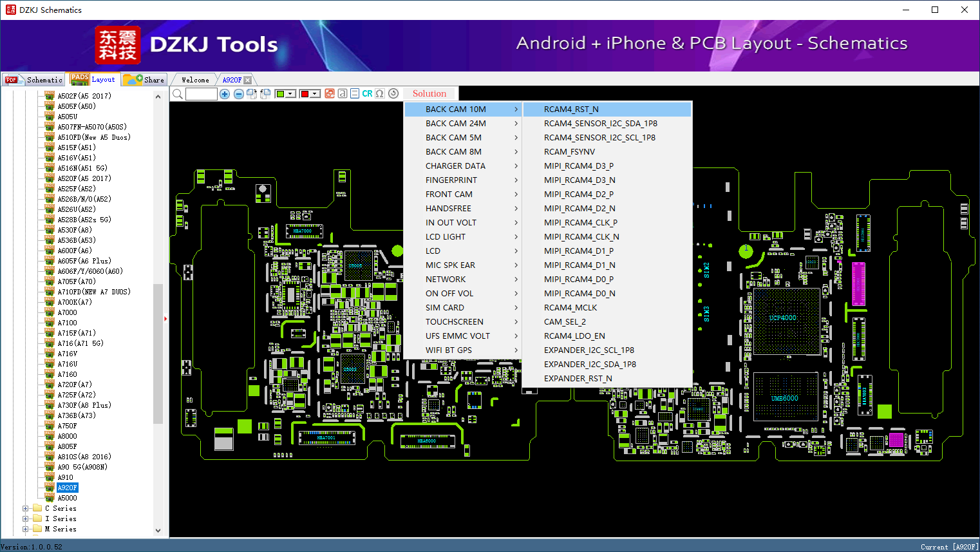Click the toolbar search input field
Screen dimensions: 980x552
click(202, 94)
